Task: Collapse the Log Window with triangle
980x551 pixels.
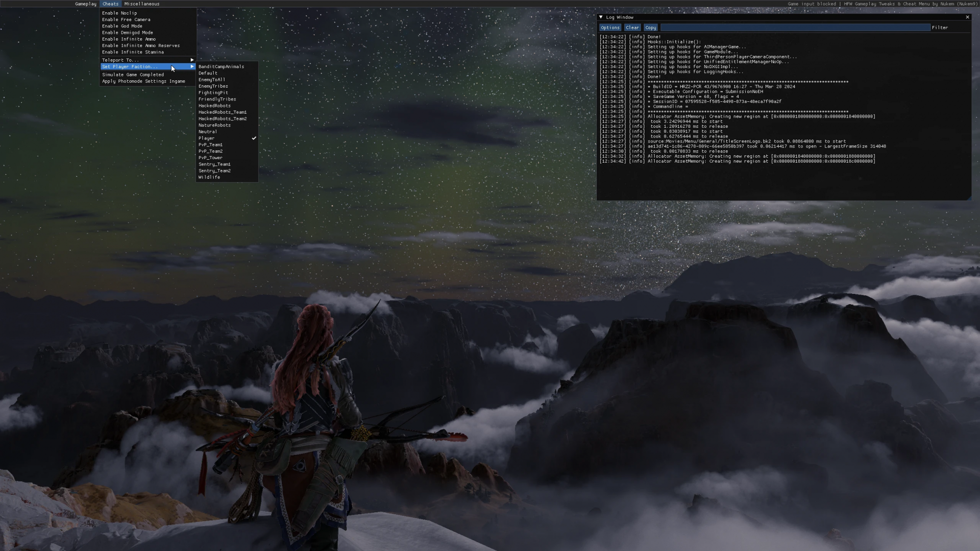Action: pyautogui.click(x=601, y=17)
